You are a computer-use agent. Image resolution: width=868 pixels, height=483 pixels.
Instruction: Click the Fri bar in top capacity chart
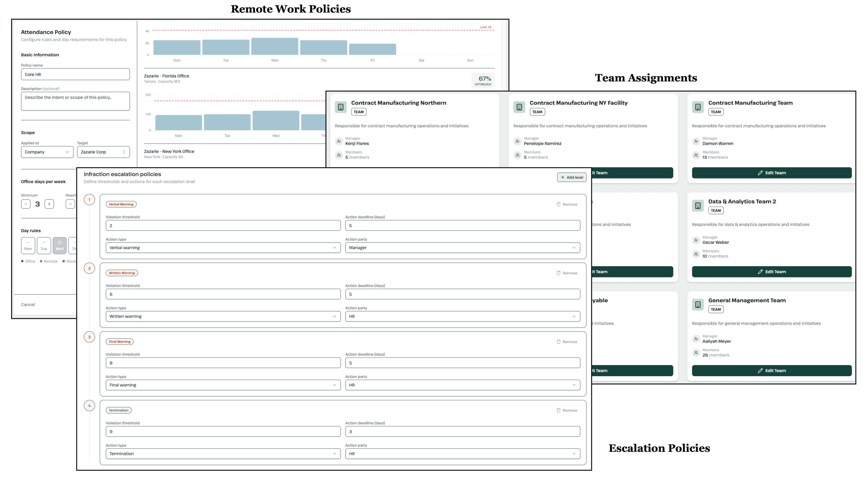372,49
